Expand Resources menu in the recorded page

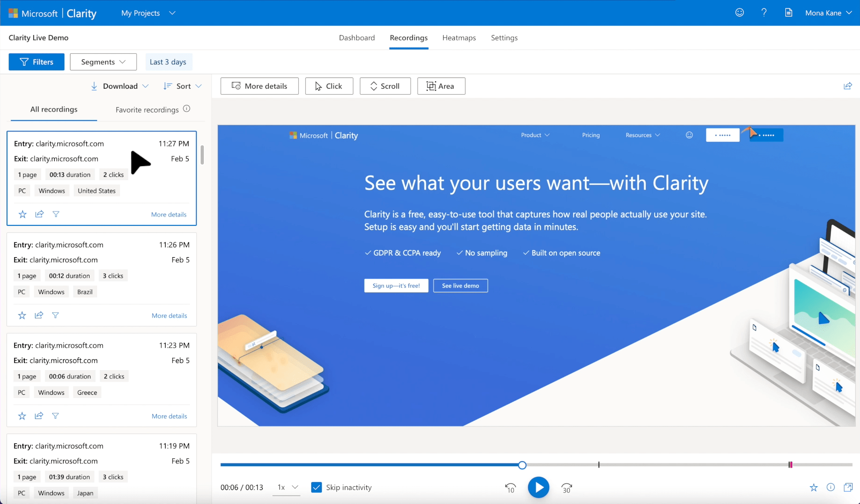pyautogui.click(x=643, y=135)
